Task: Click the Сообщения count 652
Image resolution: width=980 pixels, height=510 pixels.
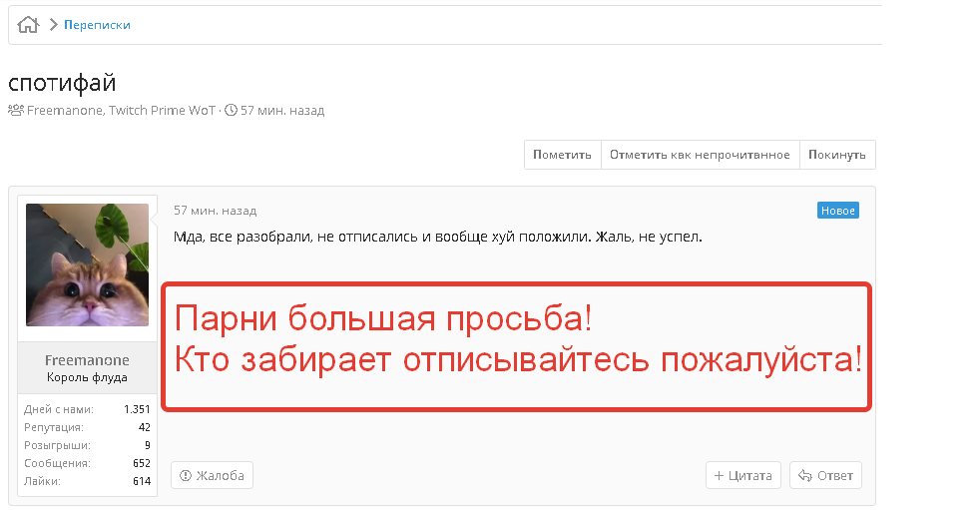Action: click(142, 463)
